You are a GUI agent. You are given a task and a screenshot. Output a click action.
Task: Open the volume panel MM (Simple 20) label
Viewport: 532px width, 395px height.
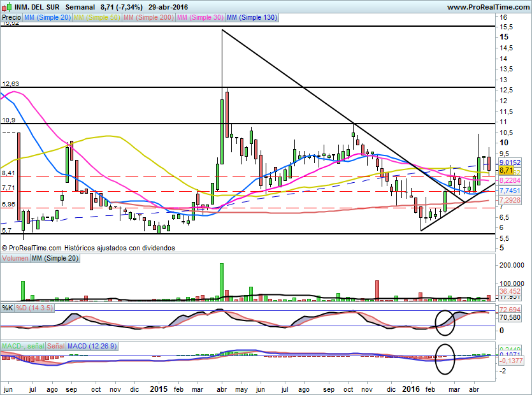click(55, 258)
